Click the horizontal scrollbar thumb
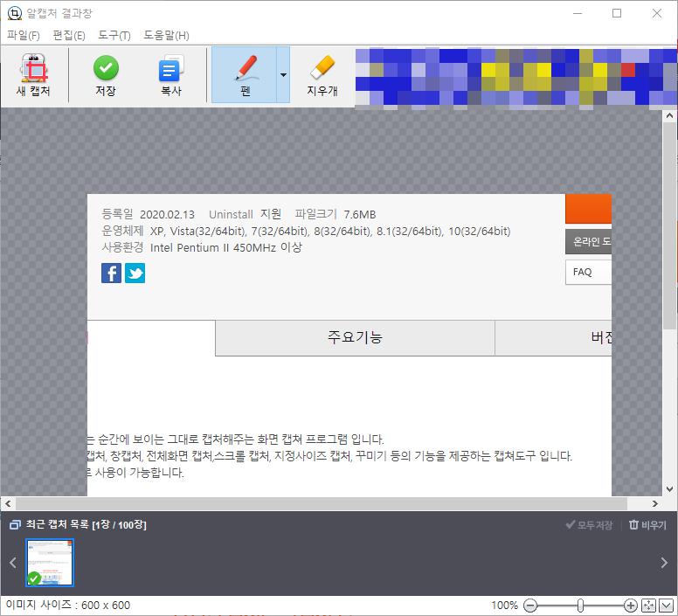Screen dimensions: 678x616 point(322,503)
